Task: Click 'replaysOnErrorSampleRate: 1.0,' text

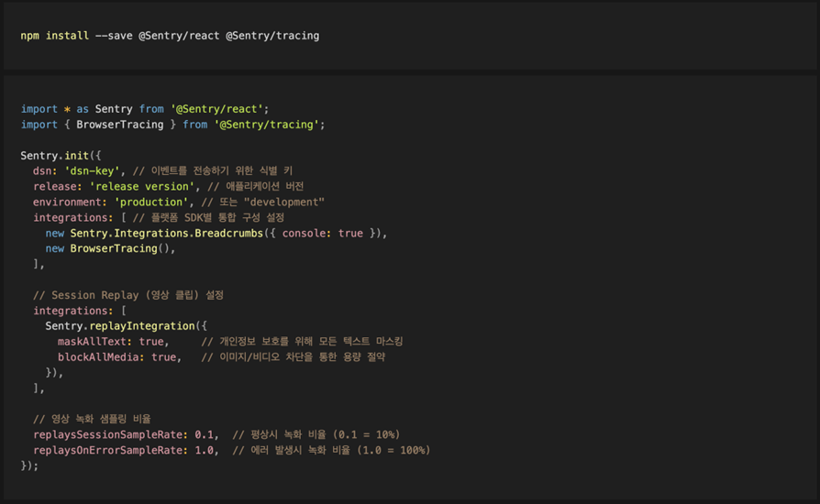Action: pyautogui.click(x=126, y=450)
